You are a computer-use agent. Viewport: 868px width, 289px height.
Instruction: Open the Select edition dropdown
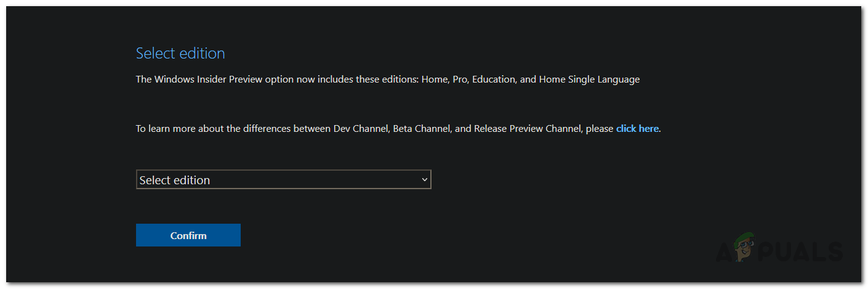pos(283,180)
